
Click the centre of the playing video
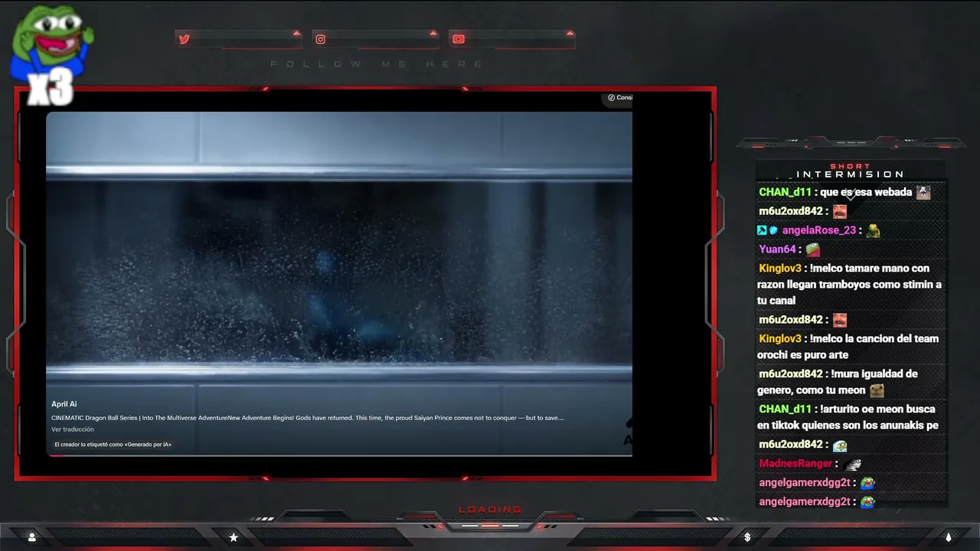pos(339,283)
